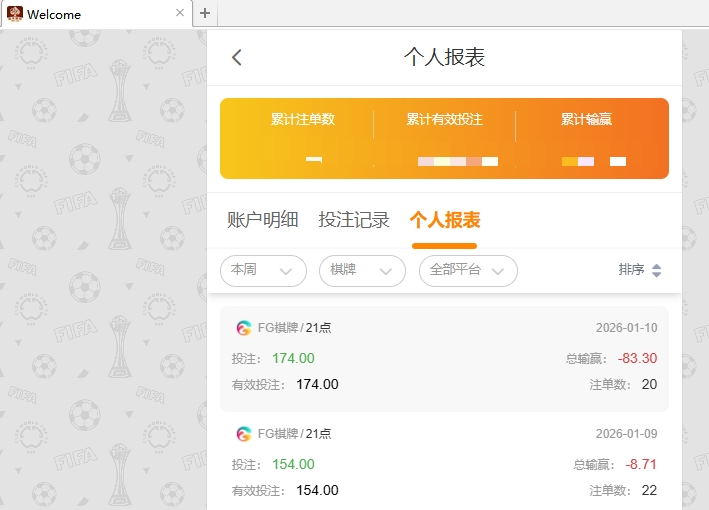Viewport: 709px width, 510px height.
Task: Open the 2026-01-09 FG棋牌/21点 record title
Action: pos(294,434)
